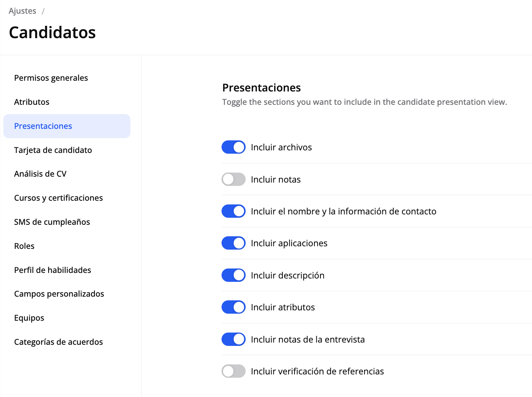Turn off Incluir notas de la entrevista
Image resolution: width=532 pixels, height=397 pixels.
[x=233, y=339]
